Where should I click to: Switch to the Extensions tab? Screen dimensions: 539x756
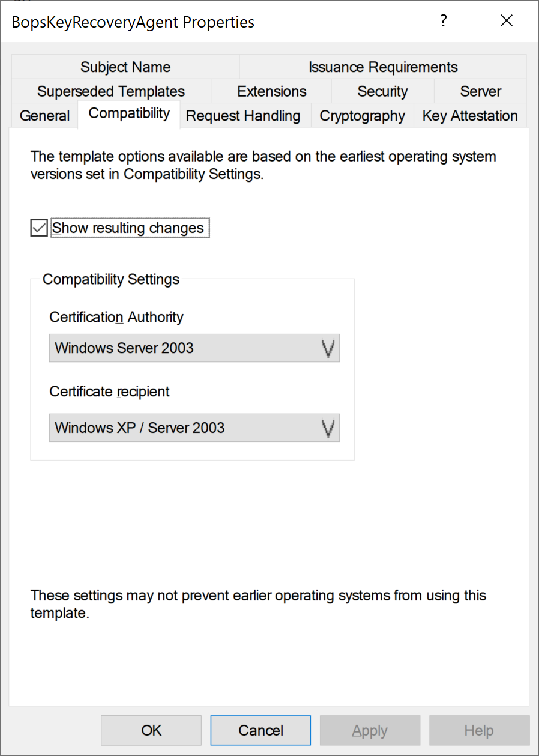tap(272, 91)
